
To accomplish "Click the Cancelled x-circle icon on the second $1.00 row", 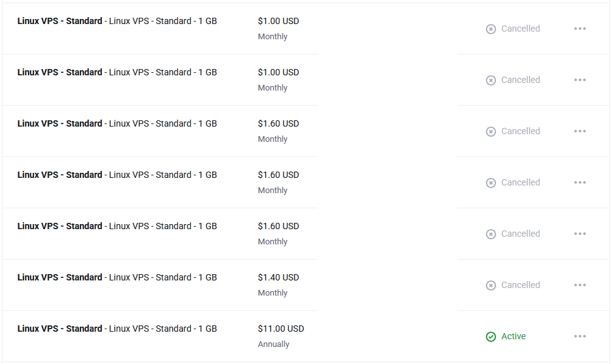I will coord(490,80).
